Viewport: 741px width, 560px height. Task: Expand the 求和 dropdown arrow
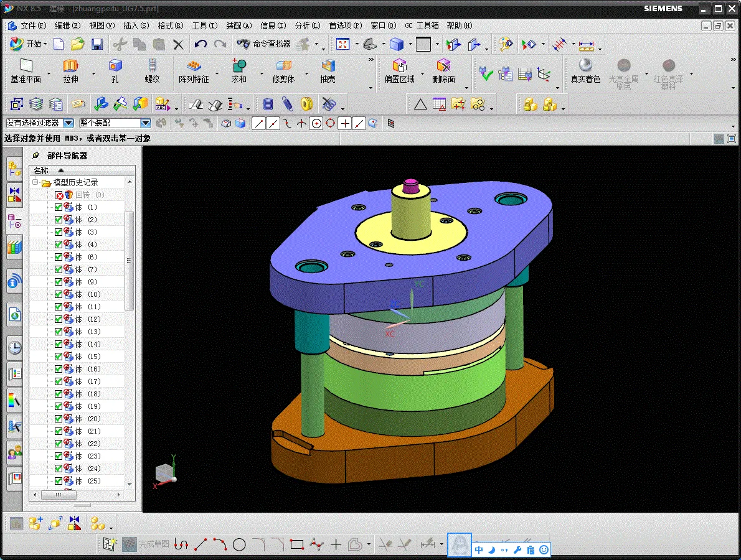262,73
